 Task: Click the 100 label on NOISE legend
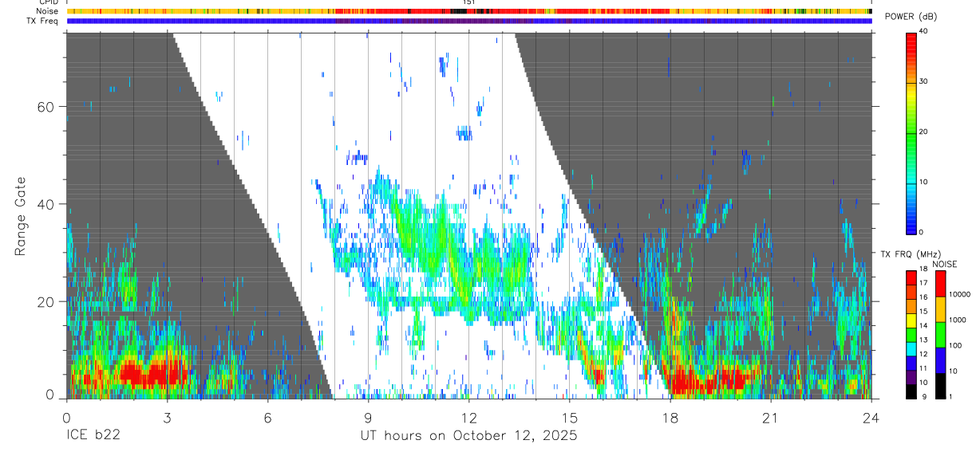[x=954, y=345]
